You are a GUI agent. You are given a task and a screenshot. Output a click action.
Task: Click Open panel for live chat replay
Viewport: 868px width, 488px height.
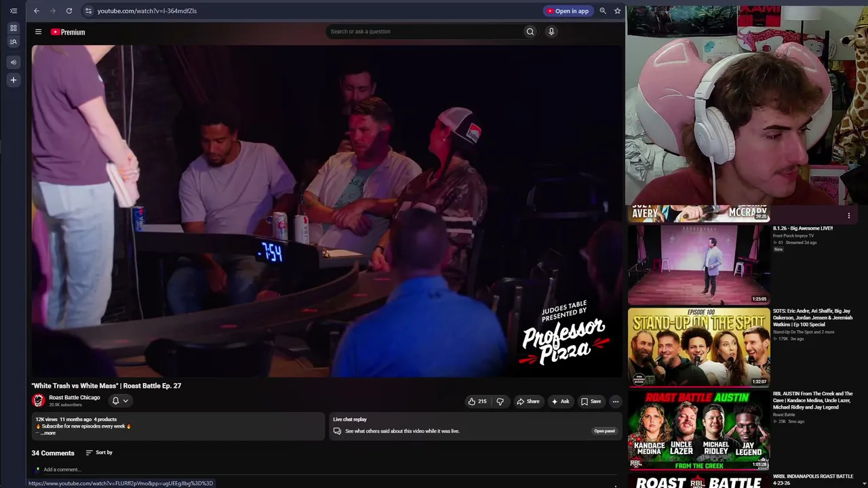[x=604, y=431]
